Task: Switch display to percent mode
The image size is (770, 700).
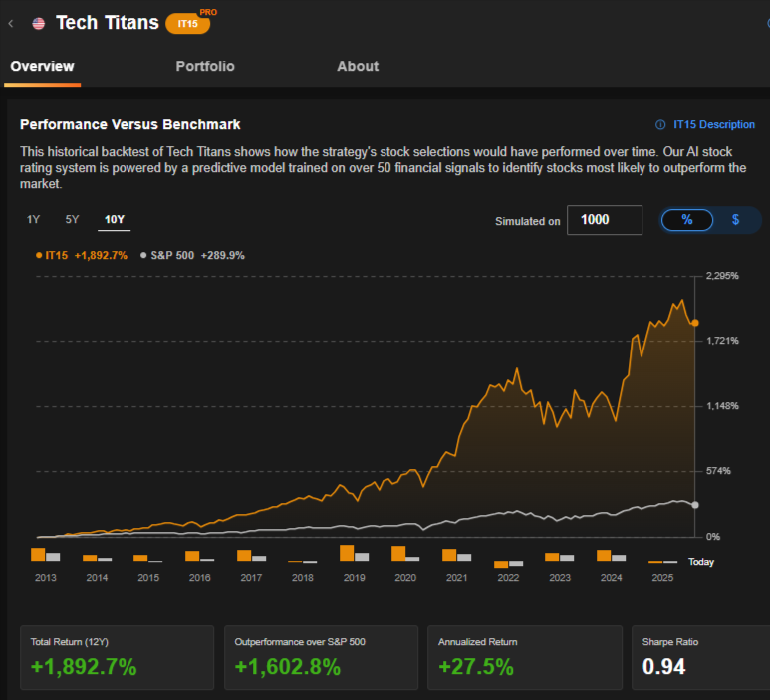Action: 687,220
